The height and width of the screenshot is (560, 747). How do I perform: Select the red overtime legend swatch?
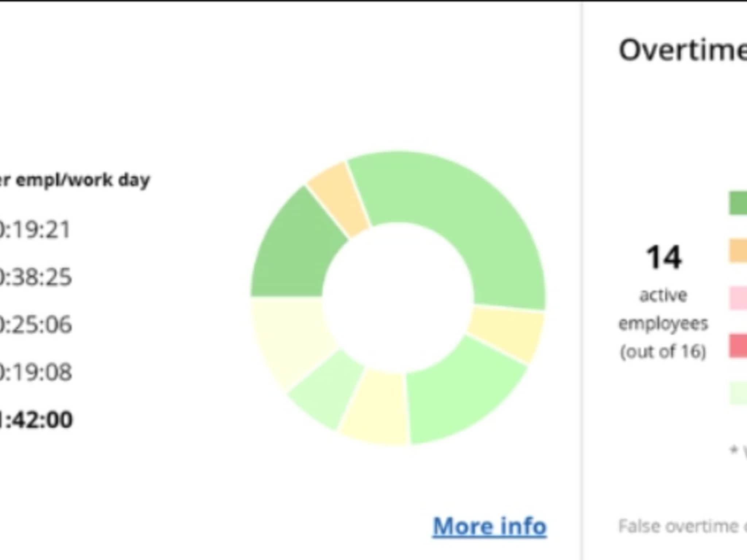click(x=738, y=346)
